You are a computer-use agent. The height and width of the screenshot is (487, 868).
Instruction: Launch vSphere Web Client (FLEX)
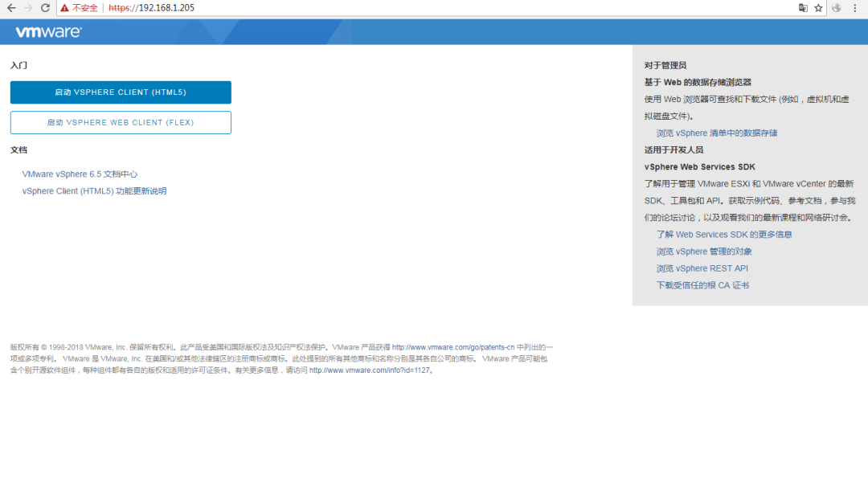pyautogui.click(x=121, y=122)
